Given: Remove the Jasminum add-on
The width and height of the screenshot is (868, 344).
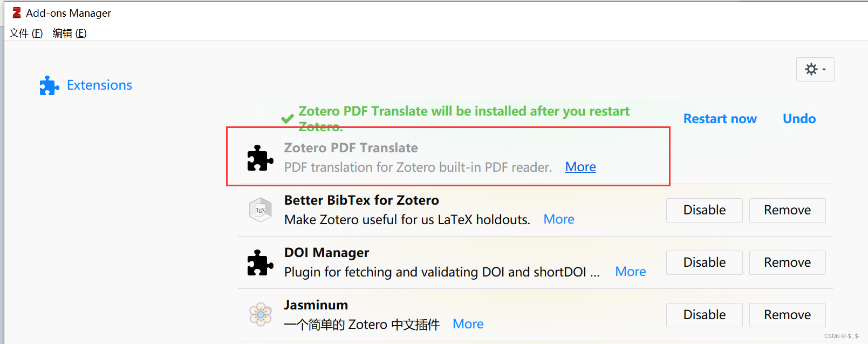Looking at the screenshot, I should pyautogui.click(x=787, y=315).
